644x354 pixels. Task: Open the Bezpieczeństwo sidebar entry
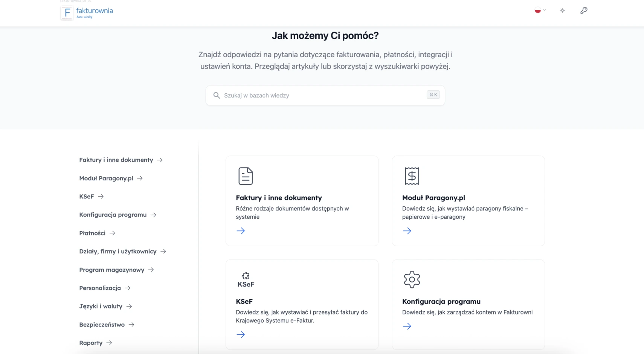click(x=102, y=325)
